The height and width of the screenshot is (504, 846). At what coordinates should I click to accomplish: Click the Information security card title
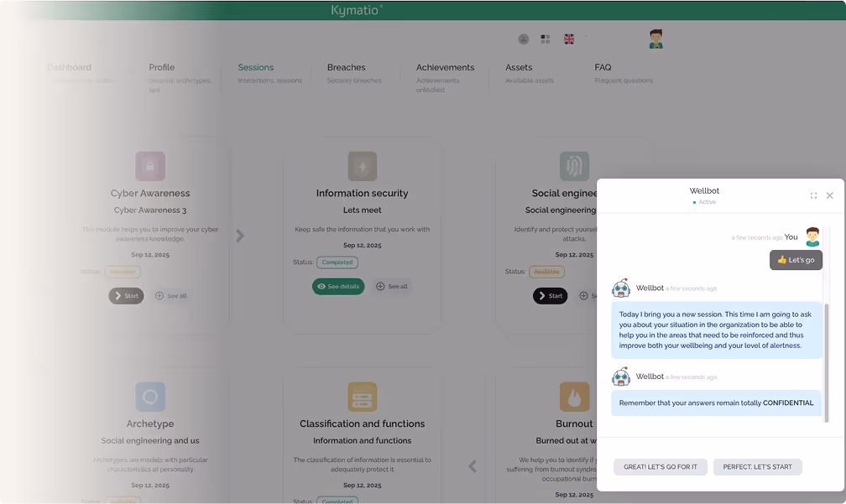click(x=362, y=193)
